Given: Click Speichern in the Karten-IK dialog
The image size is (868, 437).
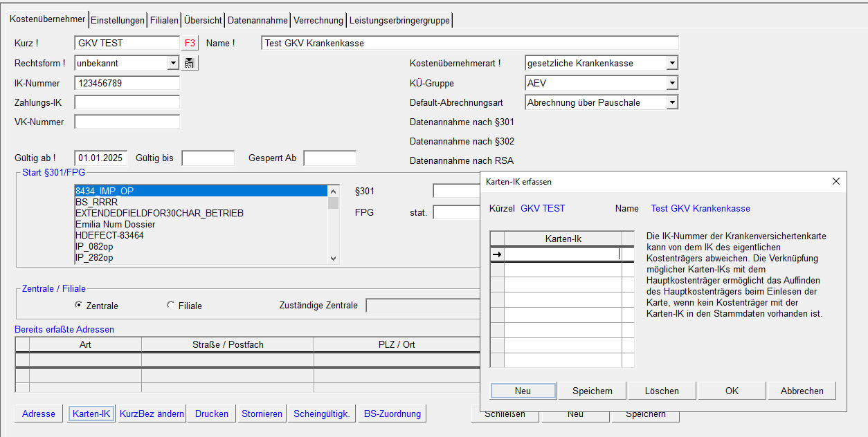Looking at the screenshot, I should (x=593, y=391).
